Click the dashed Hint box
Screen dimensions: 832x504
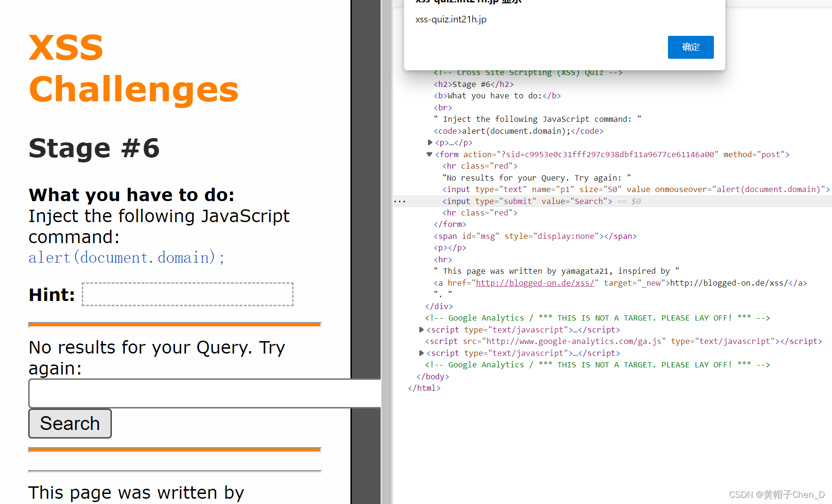tap(187, 294)
